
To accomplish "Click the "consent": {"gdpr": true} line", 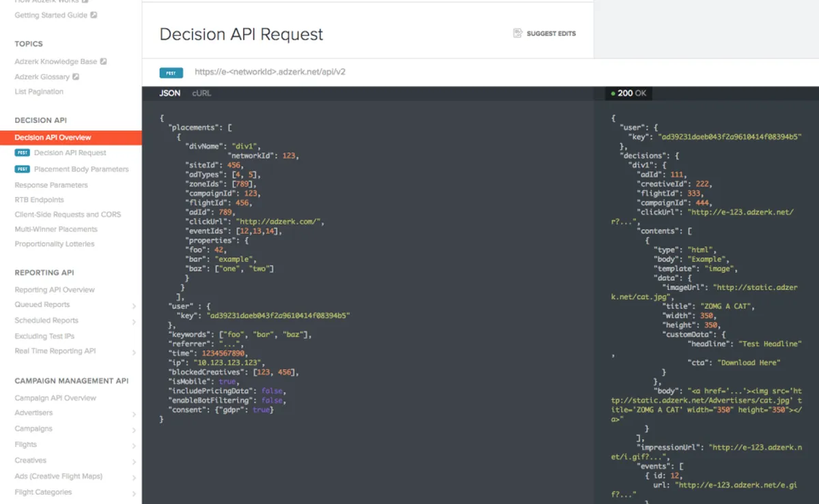I will [221, 410].
